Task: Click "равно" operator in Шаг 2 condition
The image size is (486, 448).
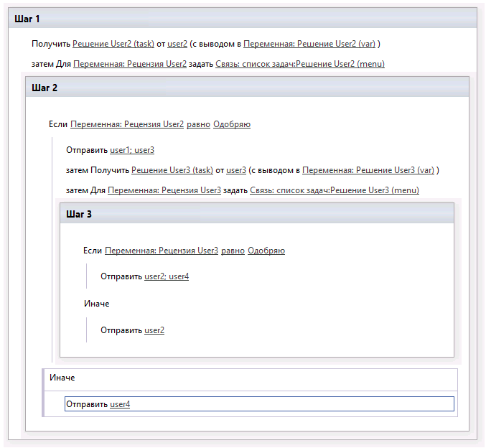Action: pyautogui.click(x=199, y=124)
